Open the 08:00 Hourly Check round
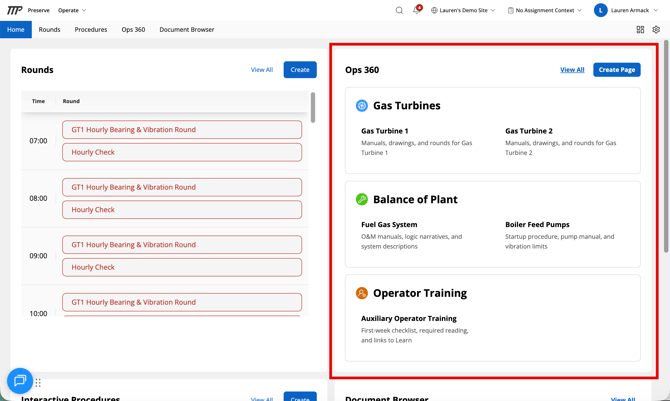 pyautogui.click(x=182, y=210)
